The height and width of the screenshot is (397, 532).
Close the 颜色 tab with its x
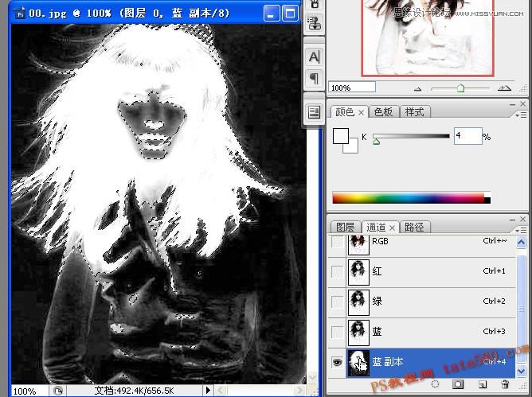(361, 112)
